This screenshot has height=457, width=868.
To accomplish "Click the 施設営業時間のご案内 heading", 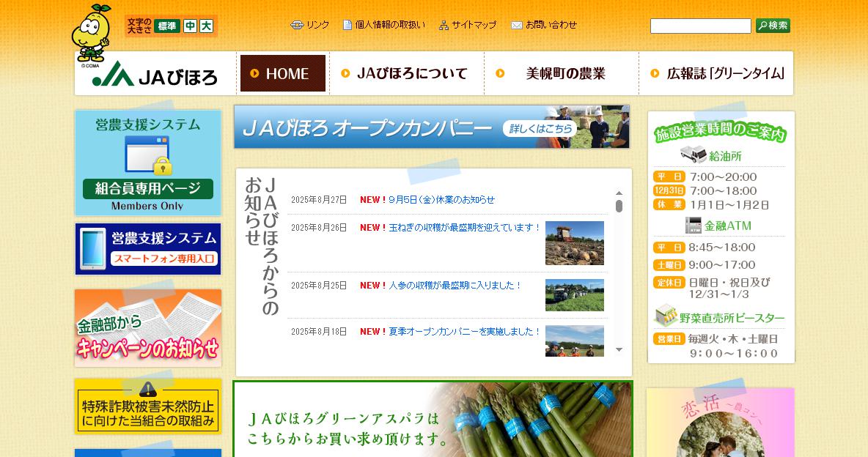I will click(x=720, y=131).
